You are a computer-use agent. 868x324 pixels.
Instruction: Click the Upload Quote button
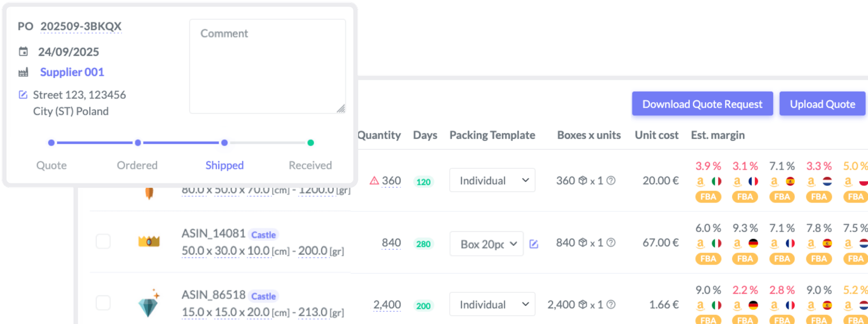(x=822, y=104)
